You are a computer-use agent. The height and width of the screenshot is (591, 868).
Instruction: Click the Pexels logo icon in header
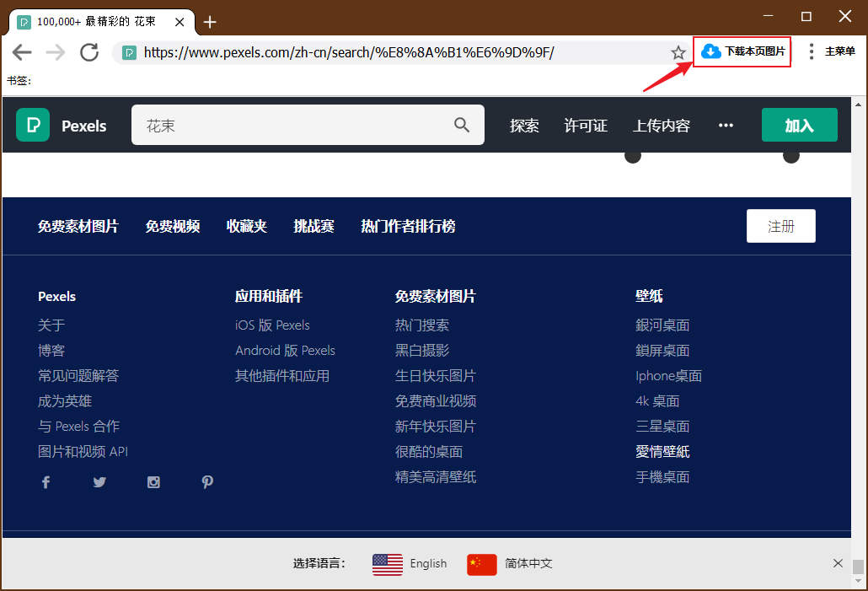(33, 125)
